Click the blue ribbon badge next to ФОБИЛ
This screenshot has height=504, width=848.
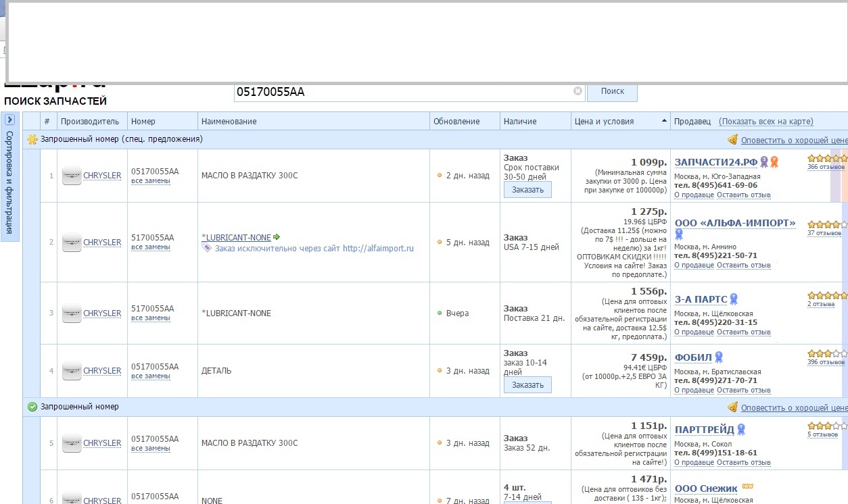(x=719, y=357)
